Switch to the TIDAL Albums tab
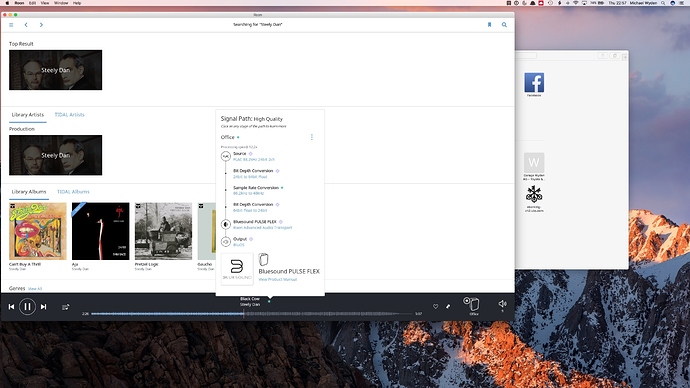The image size is (690, 388). [x=73, y=192]
